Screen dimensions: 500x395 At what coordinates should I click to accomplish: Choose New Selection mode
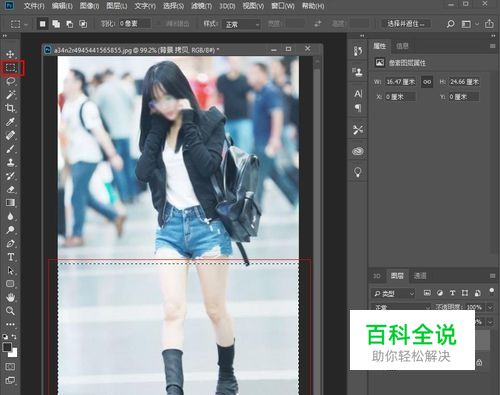[43, 24]
